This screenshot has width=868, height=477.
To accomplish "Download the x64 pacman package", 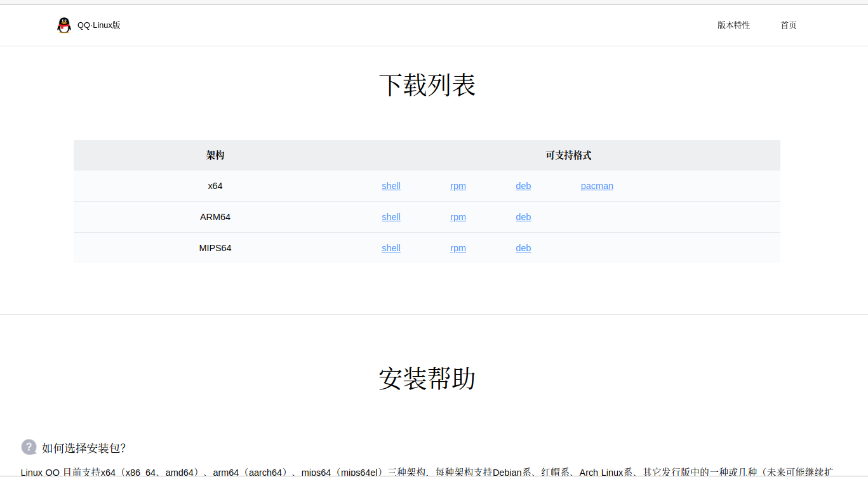I will (x=597, y=186).
